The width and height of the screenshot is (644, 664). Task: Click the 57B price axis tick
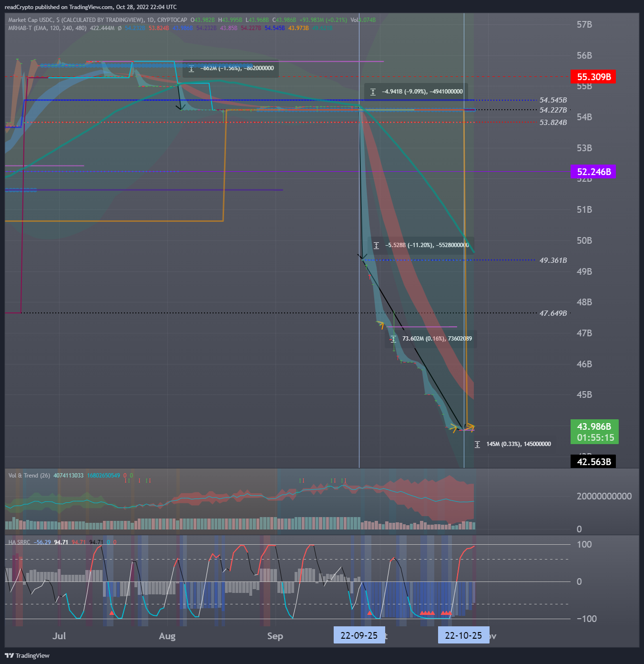(584, 25)
